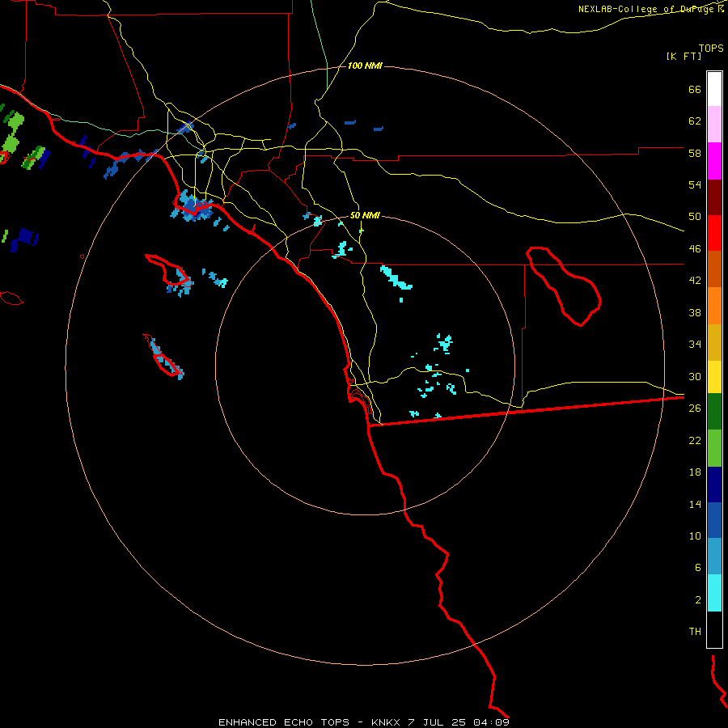The image size is (728, 728).
Task: Click the medium blue scale swatch
Action: click(714, 520)
